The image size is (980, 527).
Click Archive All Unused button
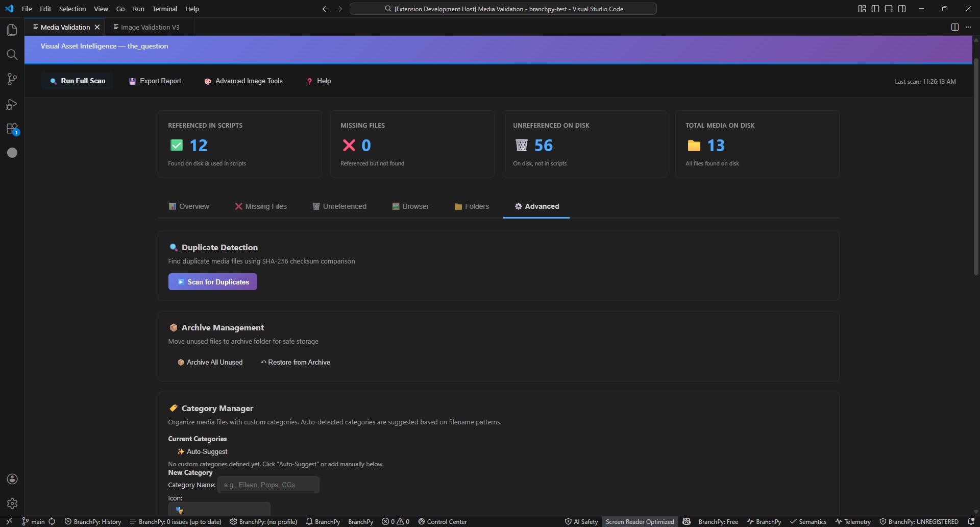(x=210, y=362)
